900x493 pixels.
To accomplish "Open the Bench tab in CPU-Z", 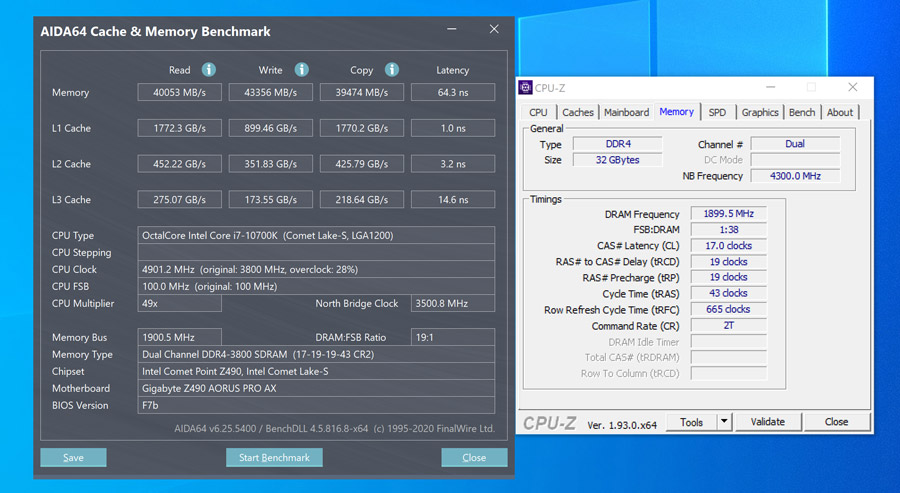I will (802, 112).
